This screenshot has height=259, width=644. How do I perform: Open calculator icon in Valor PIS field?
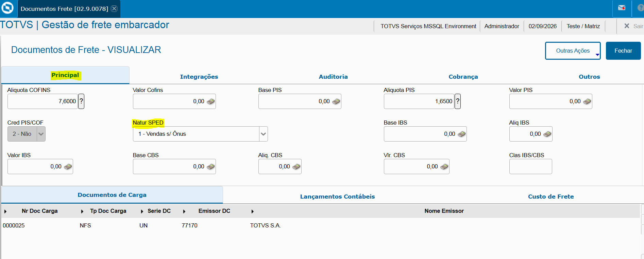[x=587, y=101]
